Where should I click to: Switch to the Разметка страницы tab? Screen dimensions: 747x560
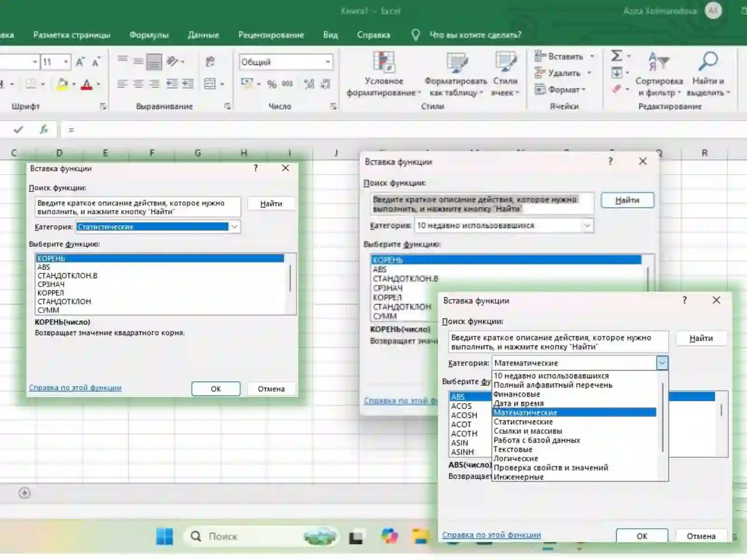(72, 35)
